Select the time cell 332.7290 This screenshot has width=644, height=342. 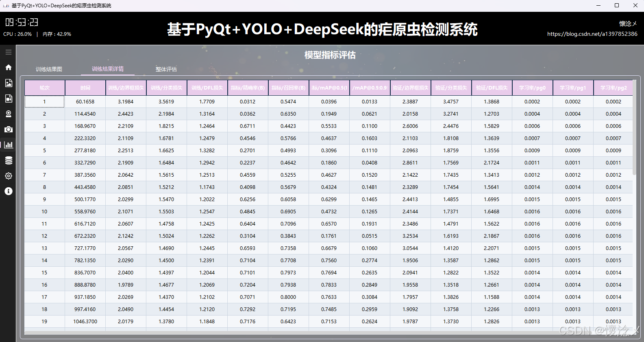point(85,163)
